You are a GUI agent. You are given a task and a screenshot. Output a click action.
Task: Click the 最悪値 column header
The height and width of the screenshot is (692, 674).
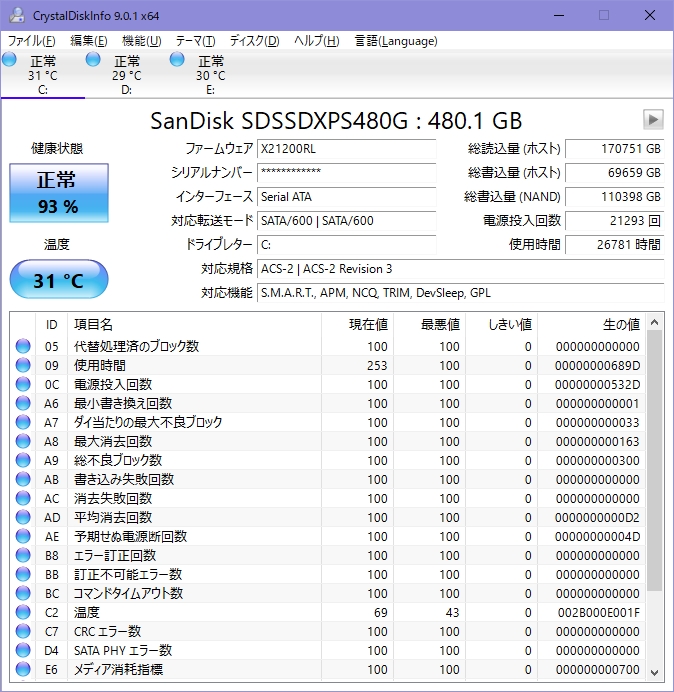(429, 324)
